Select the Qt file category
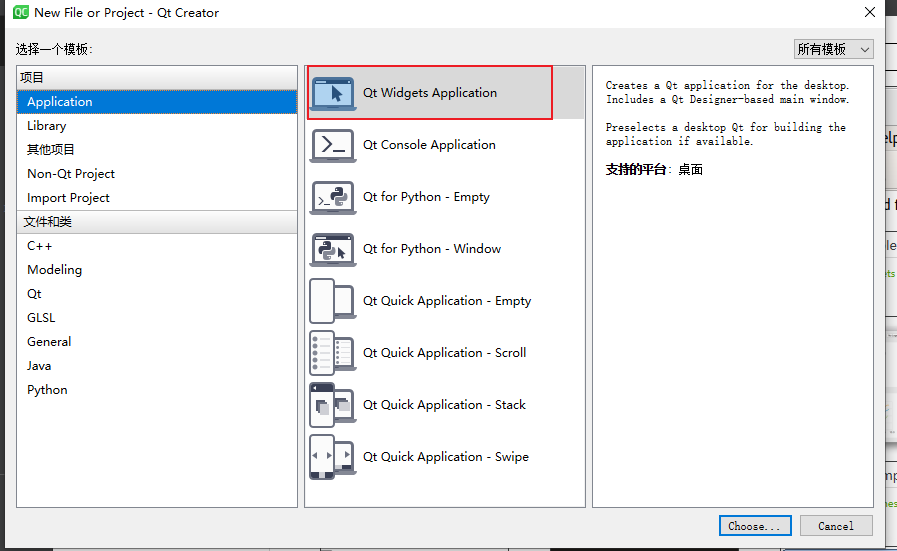Image resolution: width=897 pixels, height=551 pixels. click(157, 294)
